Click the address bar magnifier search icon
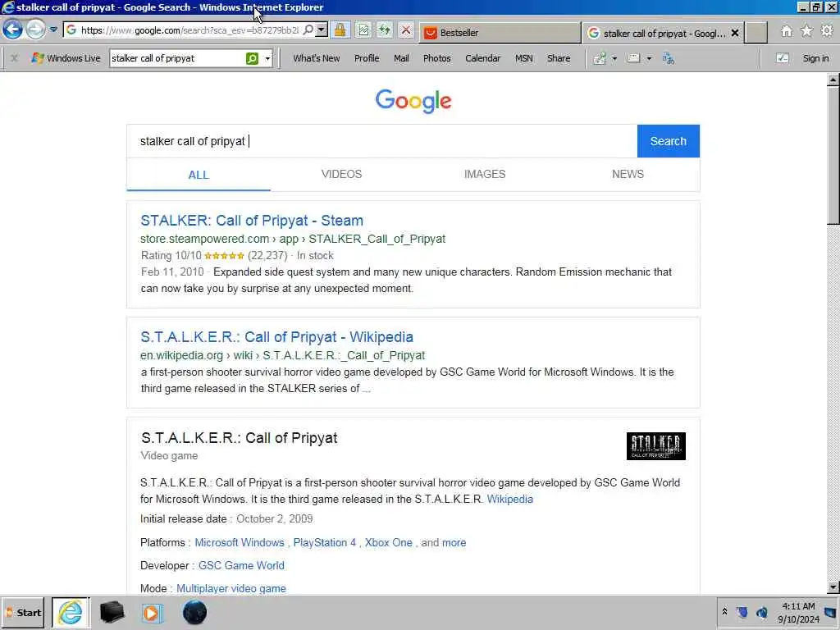The image size is (840, 630). click(308, 30)
